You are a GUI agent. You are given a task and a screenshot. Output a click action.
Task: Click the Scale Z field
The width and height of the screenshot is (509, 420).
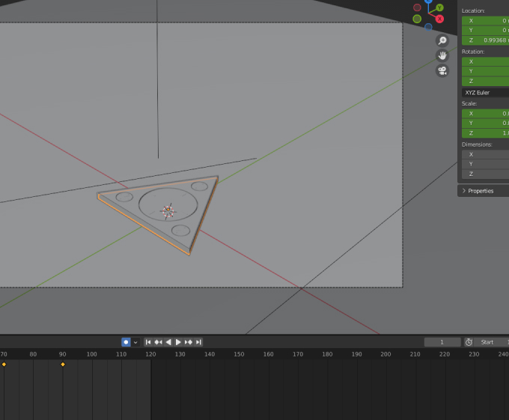(x=485, y=133)
